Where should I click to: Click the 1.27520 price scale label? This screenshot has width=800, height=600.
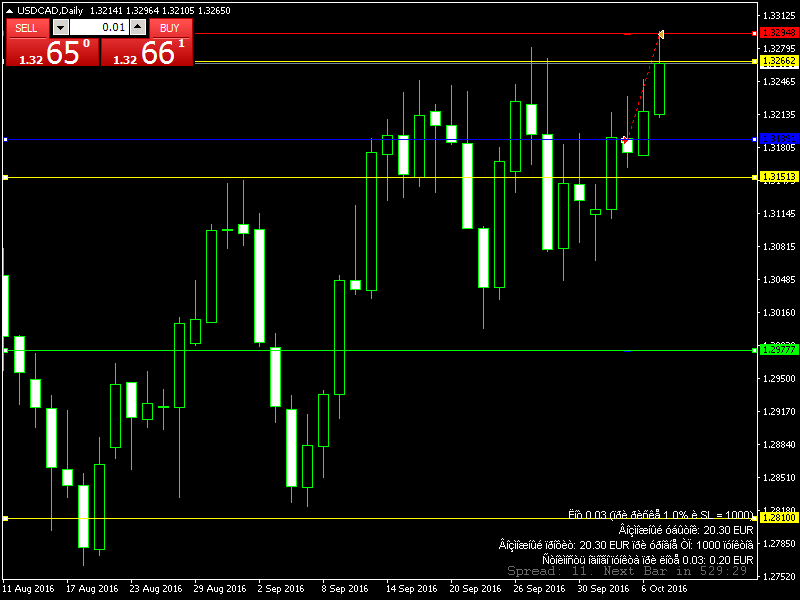pyautogui.click(x=779, y=577)
